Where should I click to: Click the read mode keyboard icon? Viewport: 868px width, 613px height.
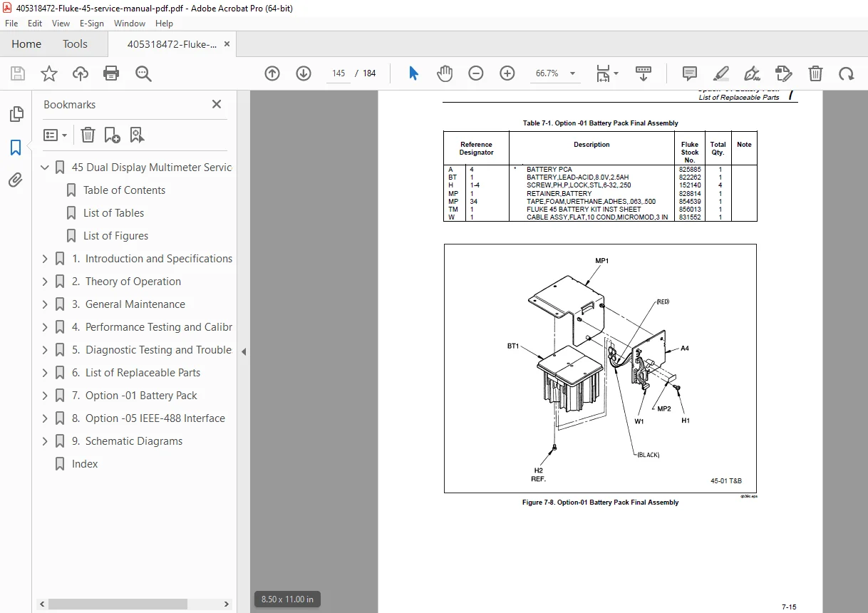pos(644,73)
